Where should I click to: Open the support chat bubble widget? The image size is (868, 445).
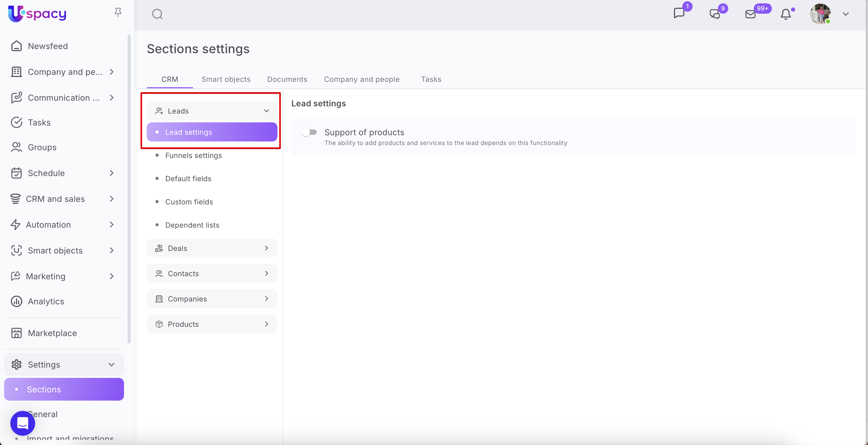tap(22, 423)
